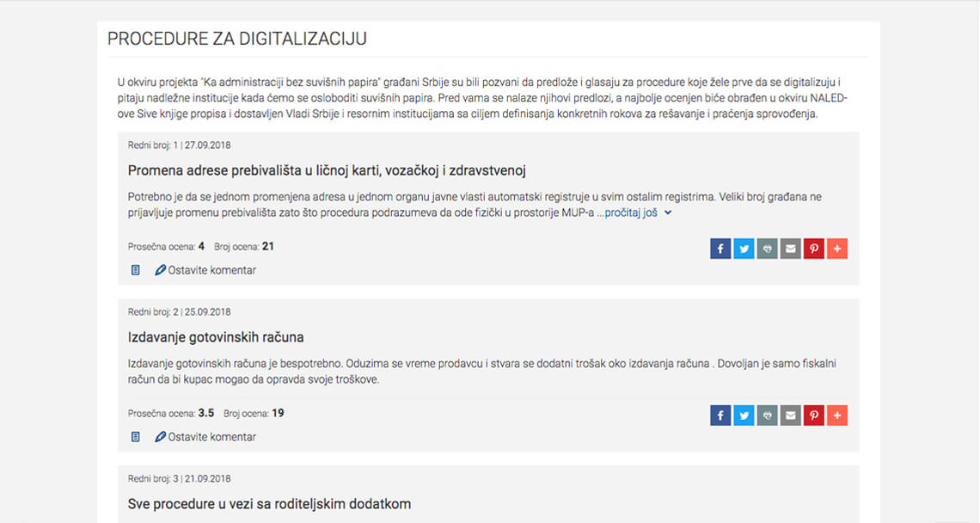Click the pencil icon beside proposal 2's Ostavite komentar
The height and width of the screenshot is (523, 980).
pos(160,437)
